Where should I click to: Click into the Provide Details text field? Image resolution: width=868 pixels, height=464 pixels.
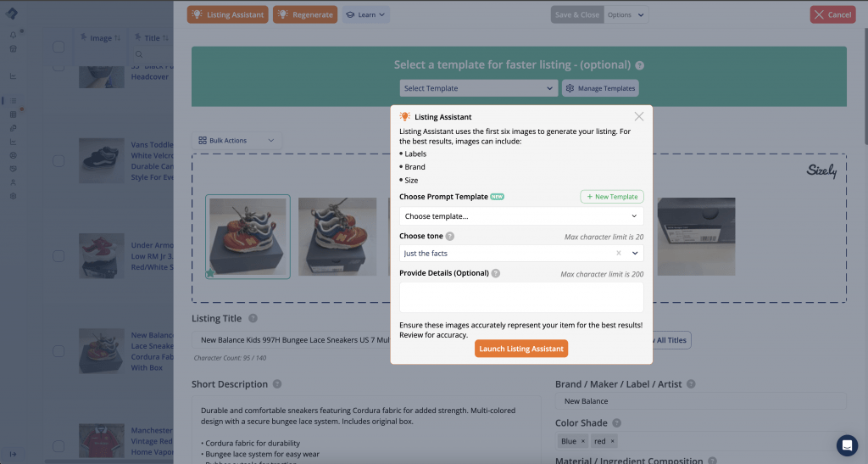click(x=521, y=297)
